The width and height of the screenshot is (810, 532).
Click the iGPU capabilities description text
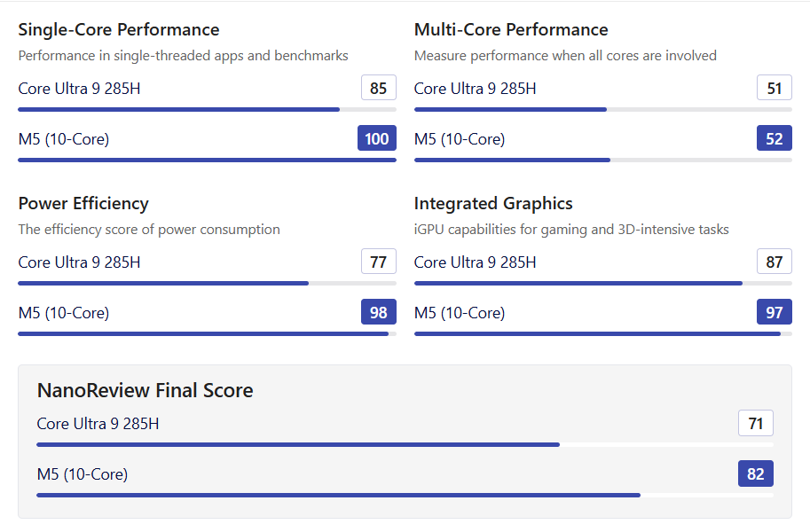click(571, 230)
